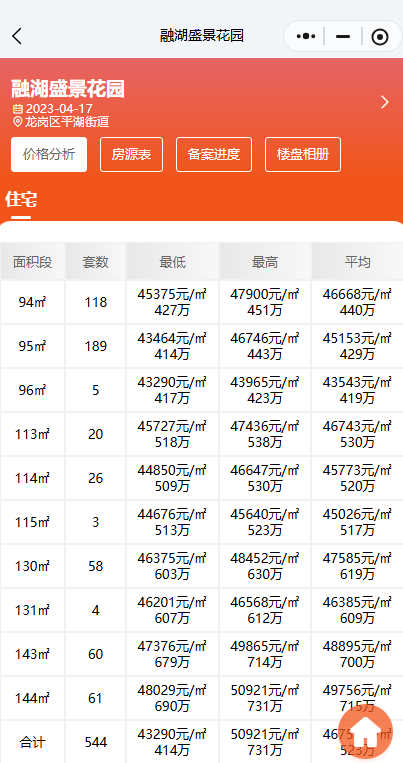403x763 pixels.
Task: Open the three-dots more menu
Action: point(306,36)
